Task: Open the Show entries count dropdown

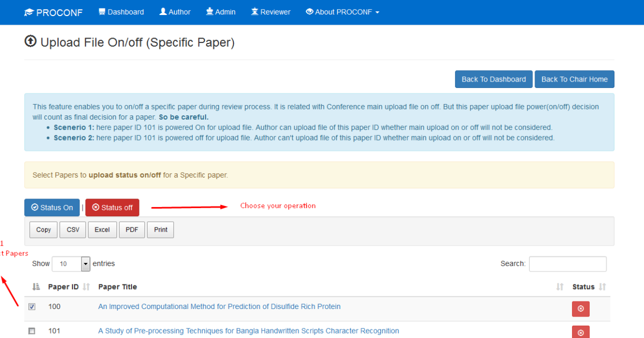Action: (x=71, y=263)
